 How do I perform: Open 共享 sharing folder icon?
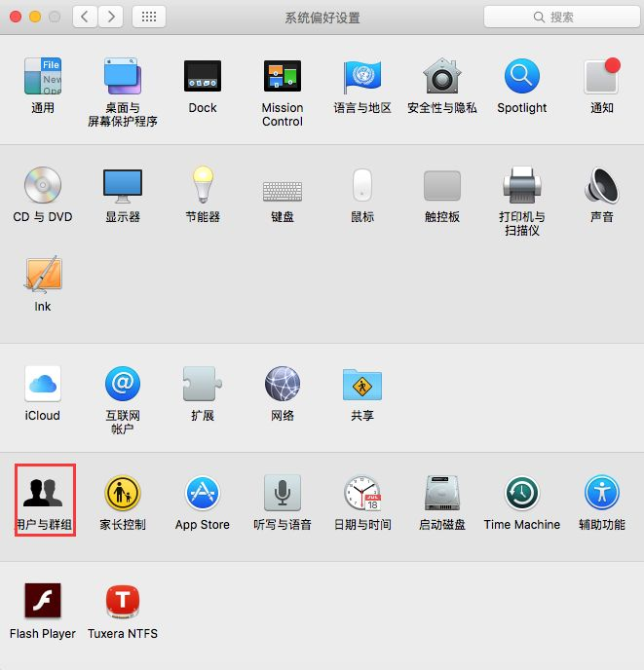click(x=362, y=385)
